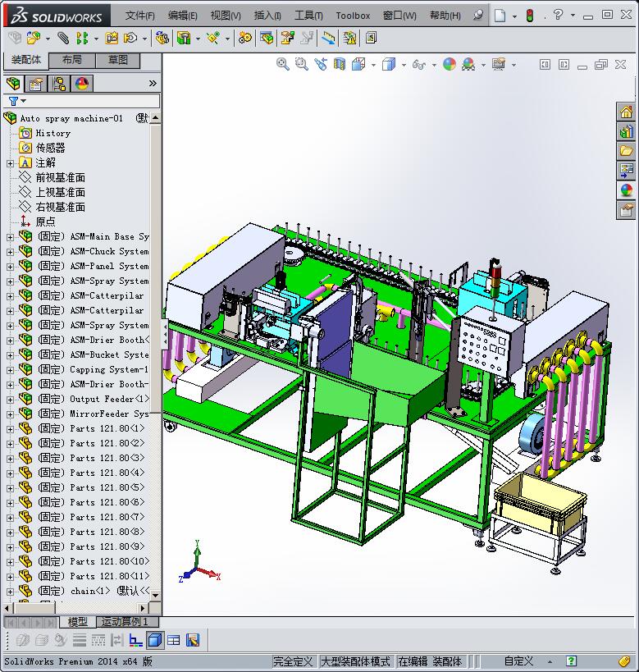Select the Auto spray machine-01 root assembly

[x=71, y=118]
